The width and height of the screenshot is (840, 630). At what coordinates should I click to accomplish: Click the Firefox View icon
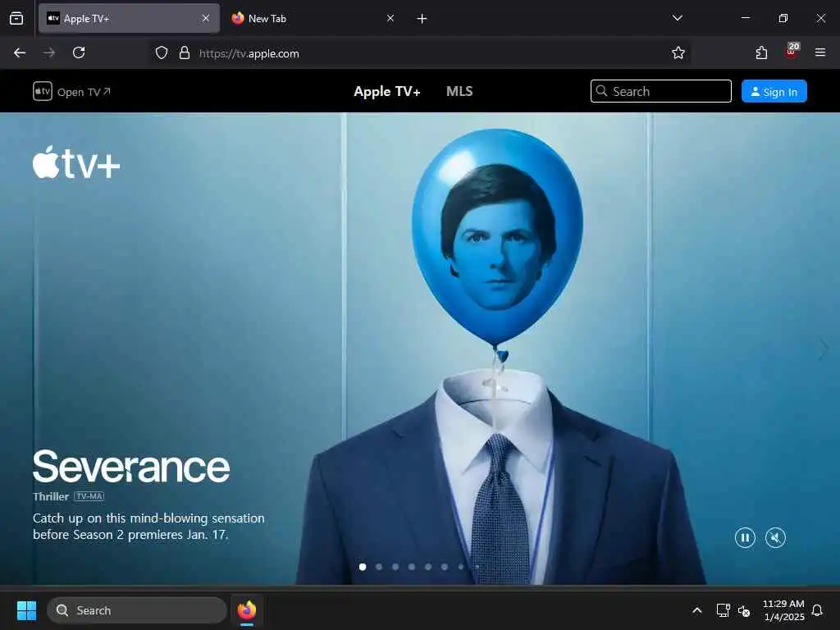click(x=16, y=18)
